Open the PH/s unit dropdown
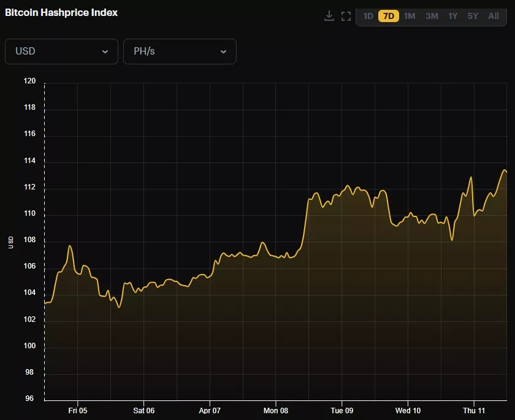 pyautogui.click(x=180, y=52)
